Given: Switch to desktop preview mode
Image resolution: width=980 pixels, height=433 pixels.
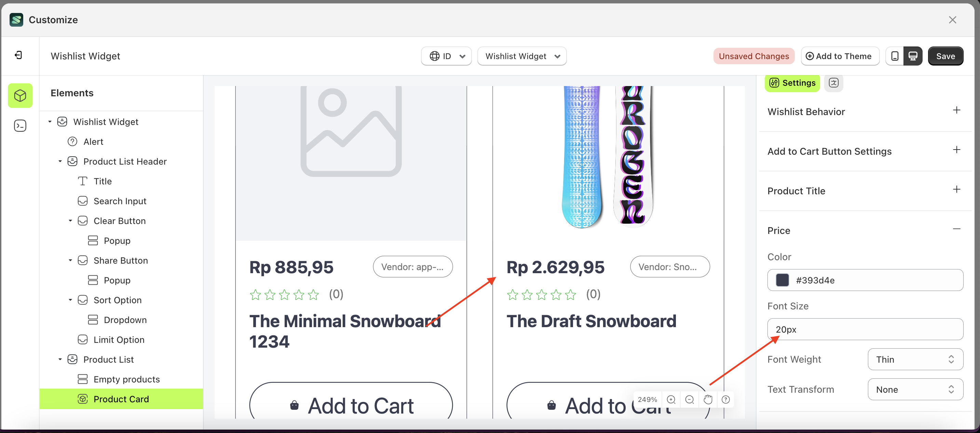Looking at the screenshot, I should (x=913, y=56).
